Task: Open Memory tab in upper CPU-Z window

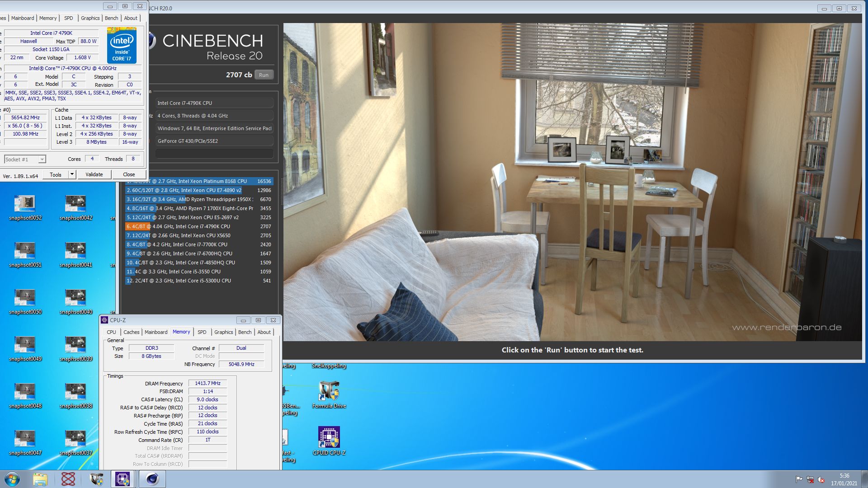Action: tap(48, 18)
